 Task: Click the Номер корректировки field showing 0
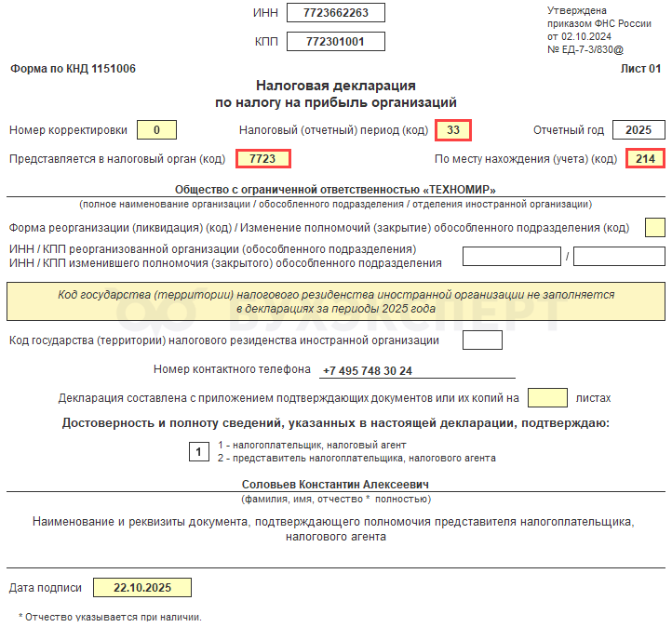(156, 129)
